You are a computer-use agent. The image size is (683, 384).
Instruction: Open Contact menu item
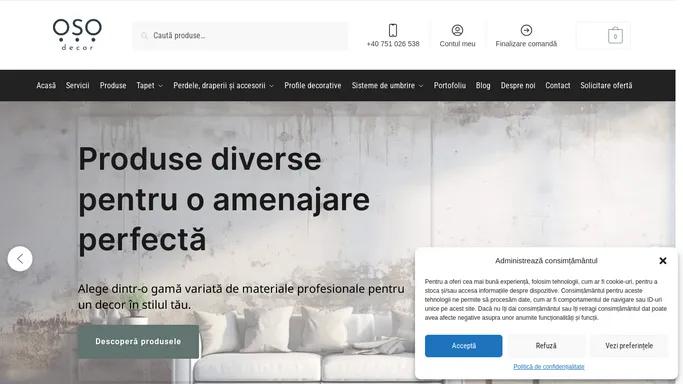tap(558, 85)
